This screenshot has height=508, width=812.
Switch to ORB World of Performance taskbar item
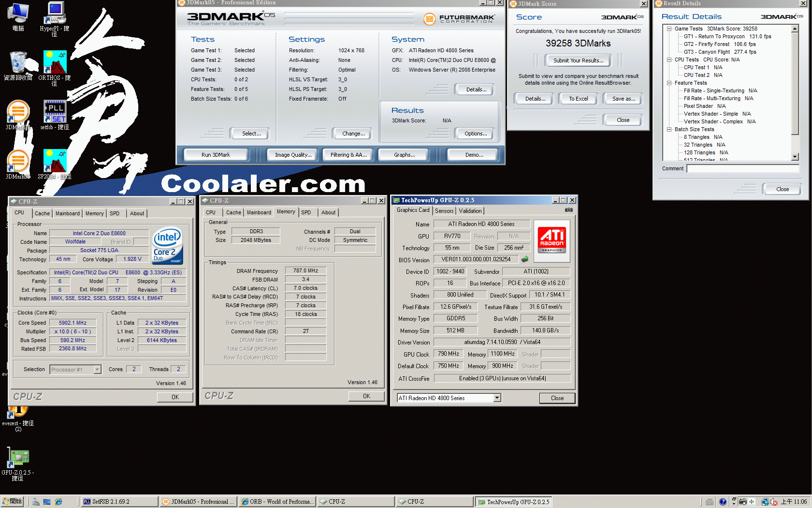(277, 502)
